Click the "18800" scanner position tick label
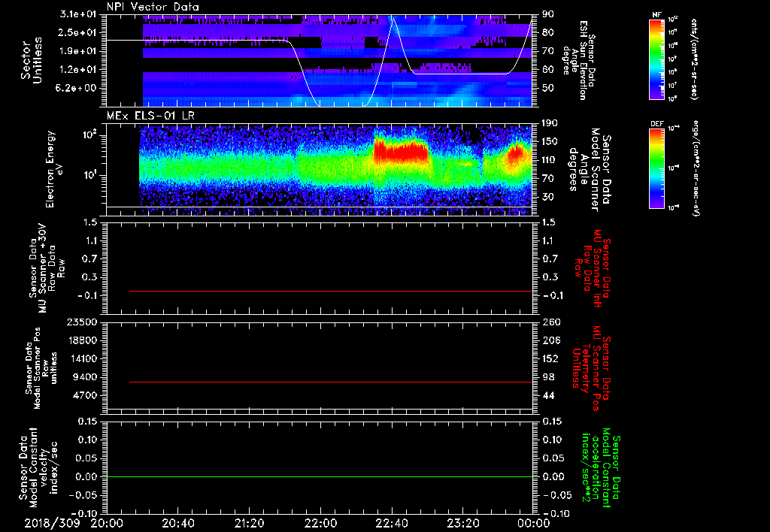The height and width of the screenshot is (532, 770). click(83, 340)
